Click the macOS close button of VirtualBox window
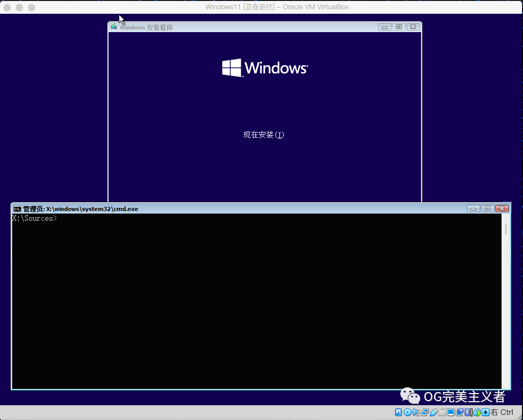523x420 pixels. (x=7, y=7)
